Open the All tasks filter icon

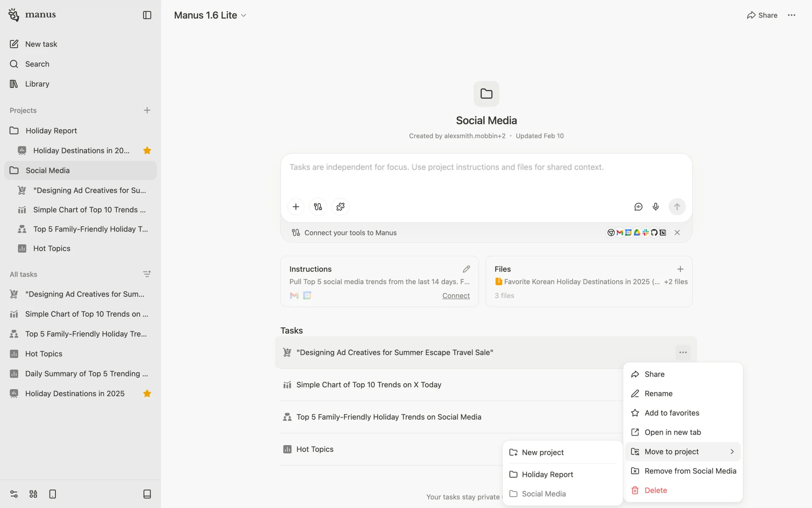point(147,274)
